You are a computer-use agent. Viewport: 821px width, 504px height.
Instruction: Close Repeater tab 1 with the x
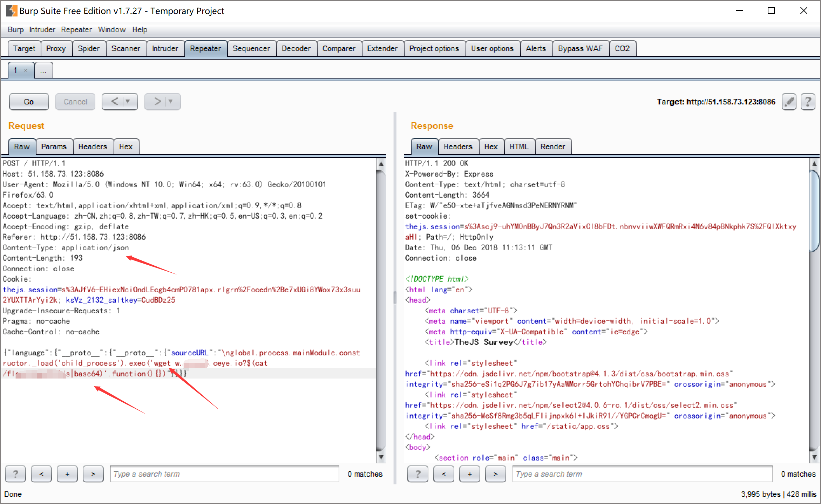point(26,70)
